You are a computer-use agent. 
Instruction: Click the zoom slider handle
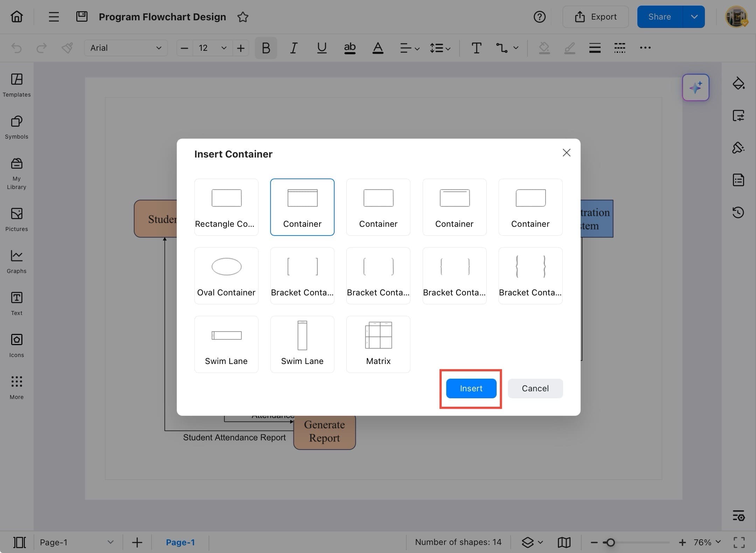[610, 542]
